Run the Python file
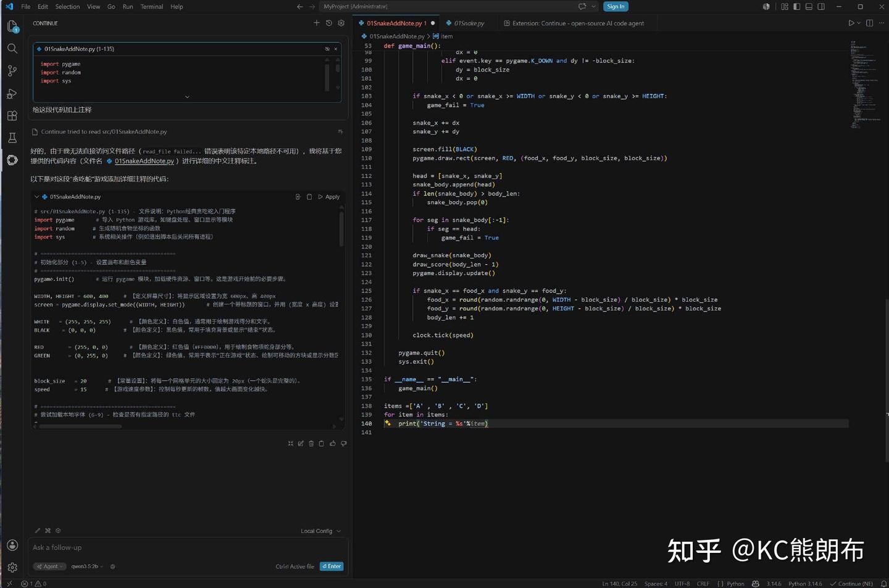 pyautogui.click(x=851, y=23)
